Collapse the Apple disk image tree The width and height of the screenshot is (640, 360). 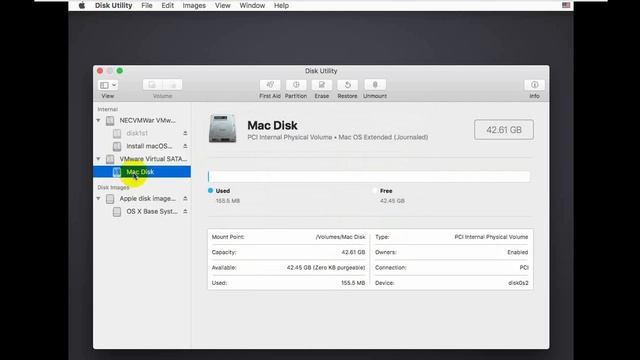tap(98, 198)
